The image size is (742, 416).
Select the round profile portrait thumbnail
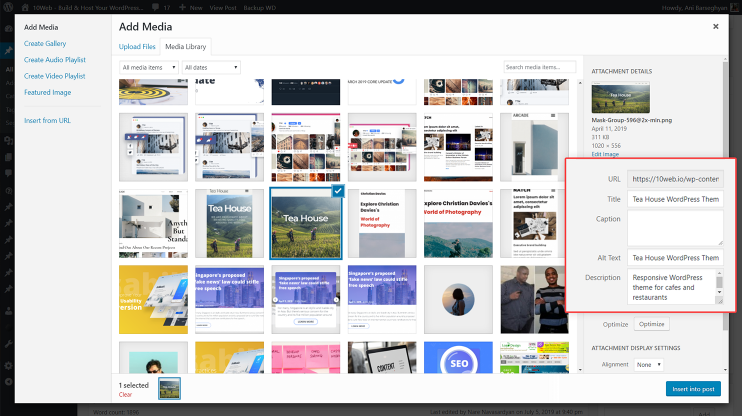[458, 300]
